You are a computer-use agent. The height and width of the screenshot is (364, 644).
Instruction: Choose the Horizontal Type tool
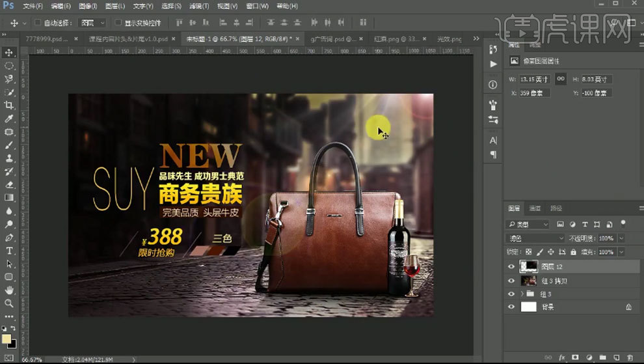pyautogui.click(x=9, y=251)
